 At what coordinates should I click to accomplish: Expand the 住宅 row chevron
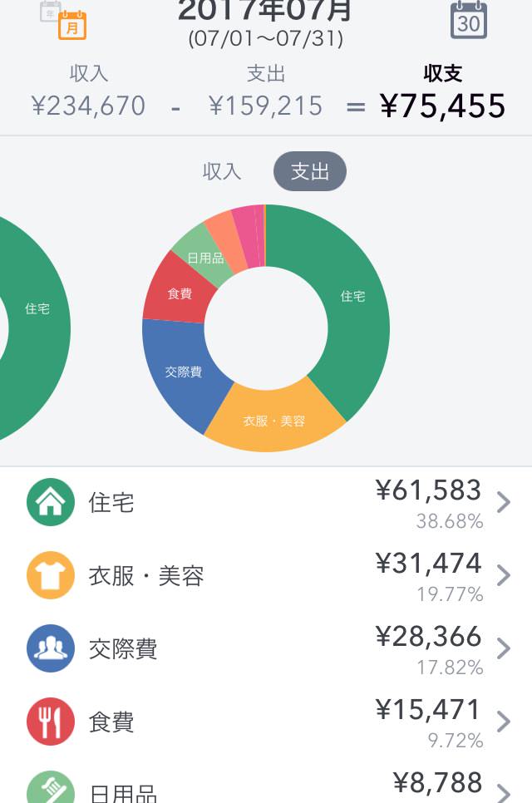504,502
